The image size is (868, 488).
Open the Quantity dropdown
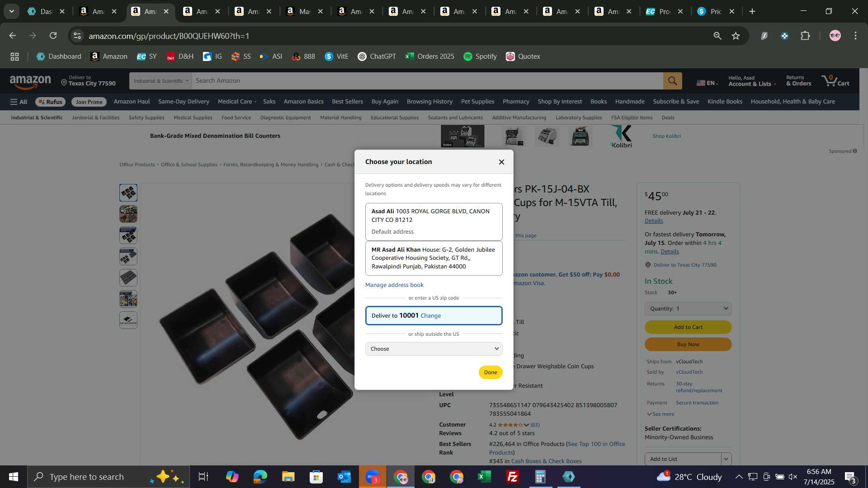pyautogui.click(x=688, y=309)
